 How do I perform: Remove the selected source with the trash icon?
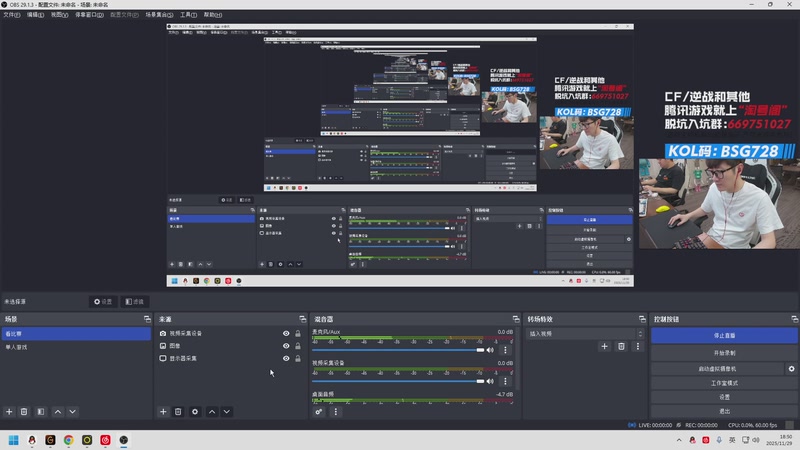[178, 411]
